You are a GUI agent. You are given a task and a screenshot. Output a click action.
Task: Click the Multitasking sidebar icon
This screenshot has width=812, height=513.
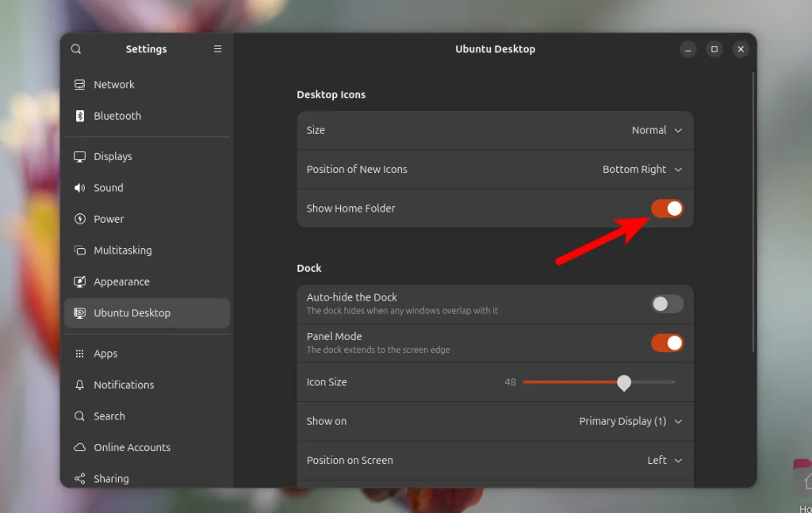coord(79,250)
